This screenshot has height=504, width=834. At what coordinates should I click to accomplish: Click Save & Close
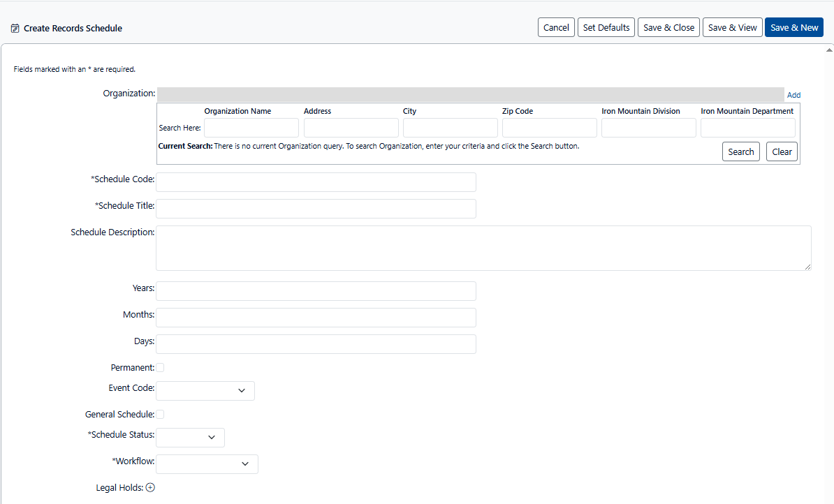[x=668, y=27]
